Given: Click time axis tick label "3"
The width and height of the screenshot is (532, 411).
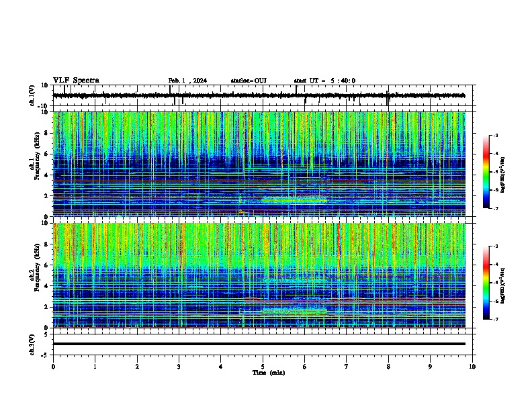Looking at the screenshot, I should pos(179,367).
